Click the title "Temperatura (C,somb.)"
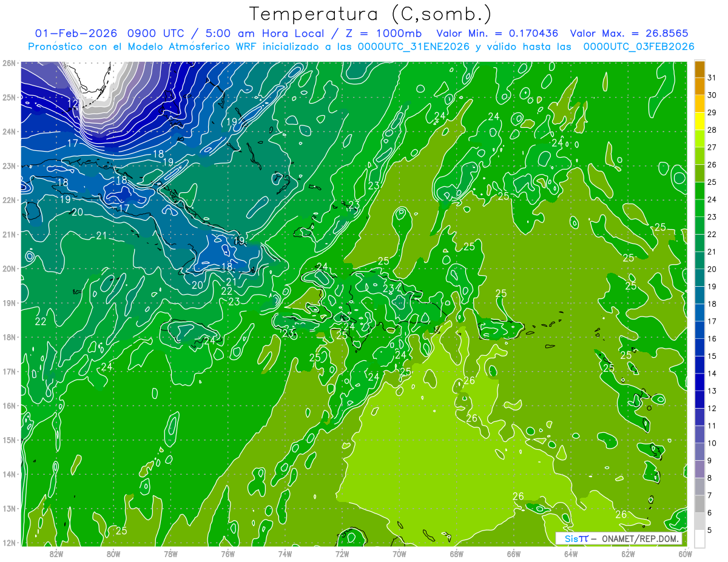This screenshot has height=562, width=728. coord(370,15)
